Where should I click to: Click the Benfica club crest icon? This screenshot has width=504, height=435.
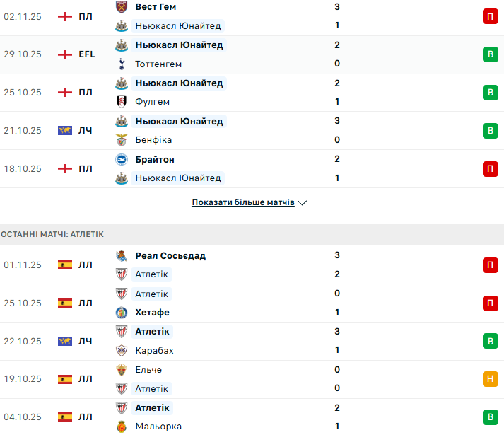pyautogui.click(x=121, y=140)
